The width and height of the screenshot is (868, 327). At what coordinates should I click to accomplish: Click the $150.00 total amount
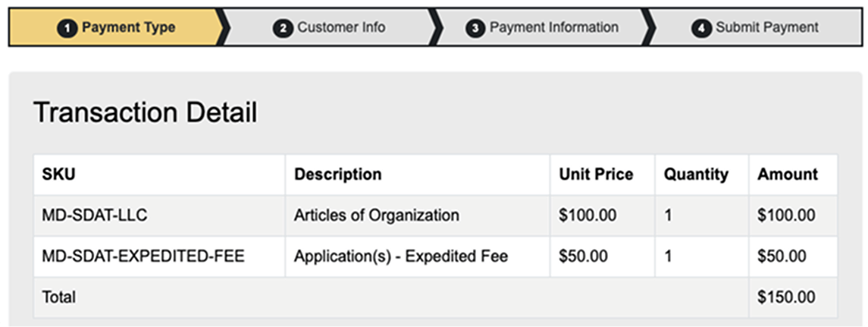point(786,297)
